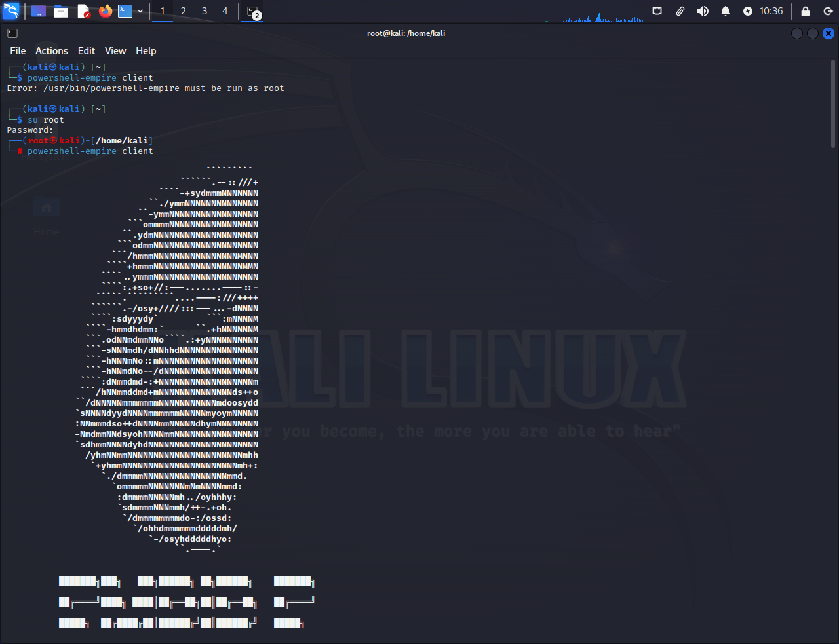The image size is (839, 644).
Task: Click the 10:36 clock in the panel
Action: pyautogui.click(x=771, y=11)
